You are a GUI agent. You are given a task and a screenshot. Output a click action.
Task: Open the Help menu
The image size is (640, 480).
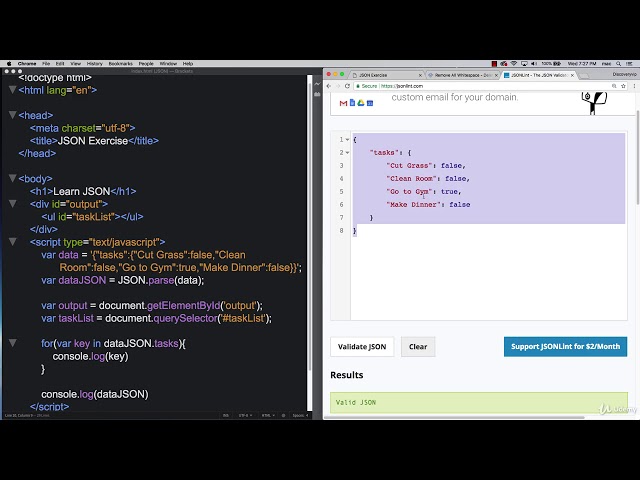click(188, 64)
